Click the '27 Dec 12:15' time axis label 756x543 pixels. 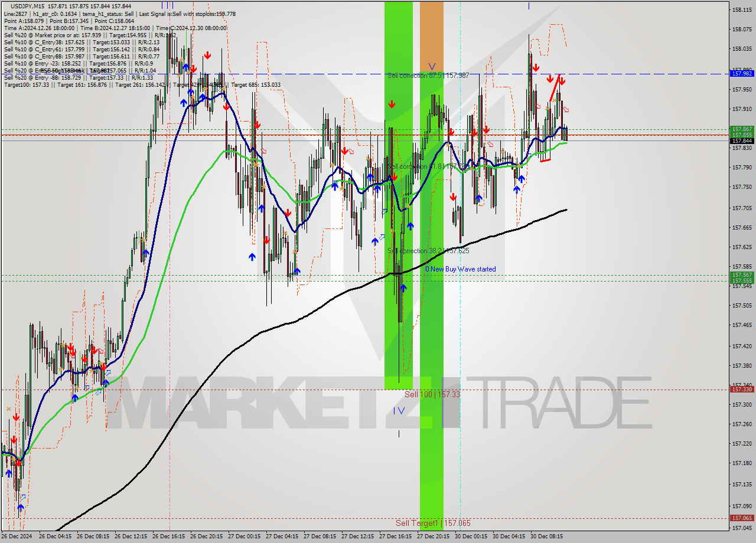pos(359,537)
